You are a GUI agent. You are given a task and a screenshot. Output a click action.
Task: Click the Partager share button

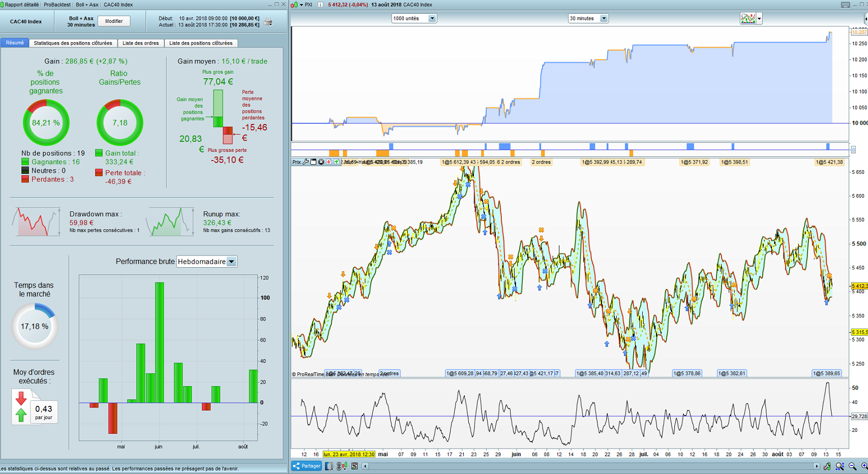coord(307,466)
